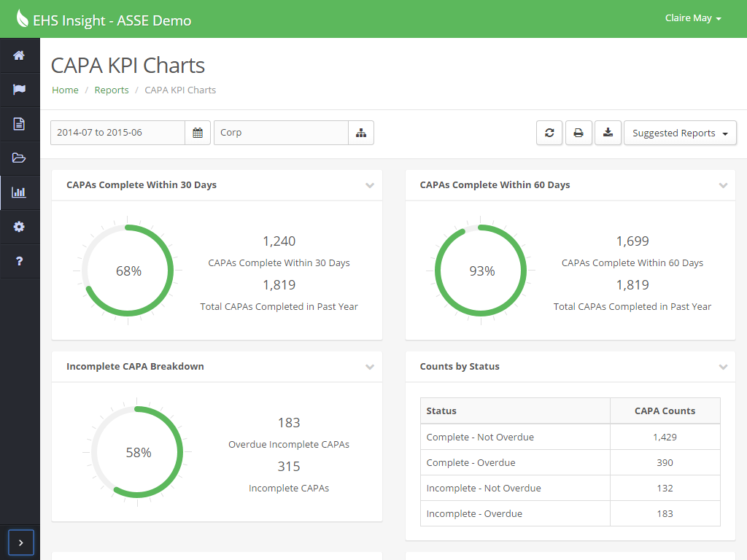Screen dimensions: 747x560
Task: Open the Suggested Reports dropdown
Action: [680, 133]
